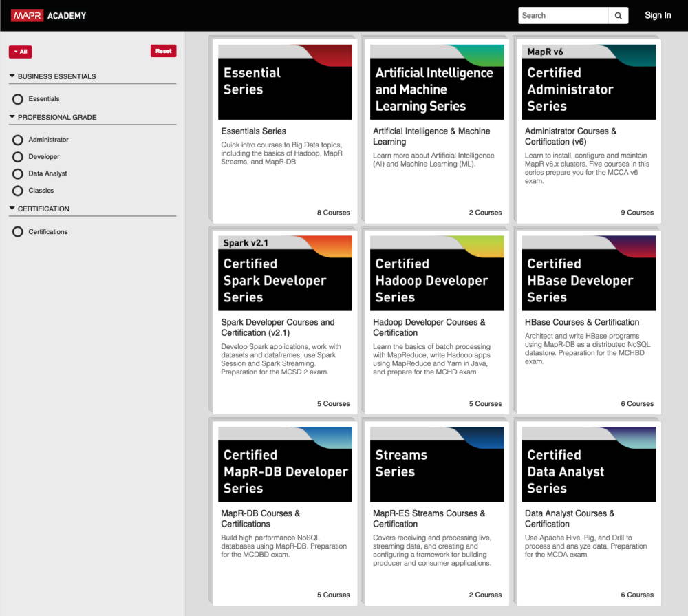Screen dimensions: 688x616
Task: Click description mentioning MCCA v6 exam
Action: [x=587, y=168]
